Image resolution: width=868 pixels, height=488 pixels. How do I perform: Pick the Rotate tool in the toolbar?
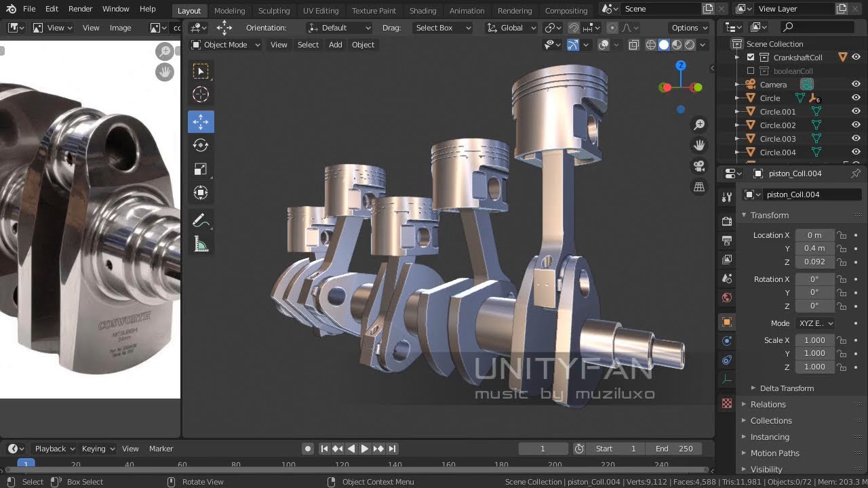point(201,145)
